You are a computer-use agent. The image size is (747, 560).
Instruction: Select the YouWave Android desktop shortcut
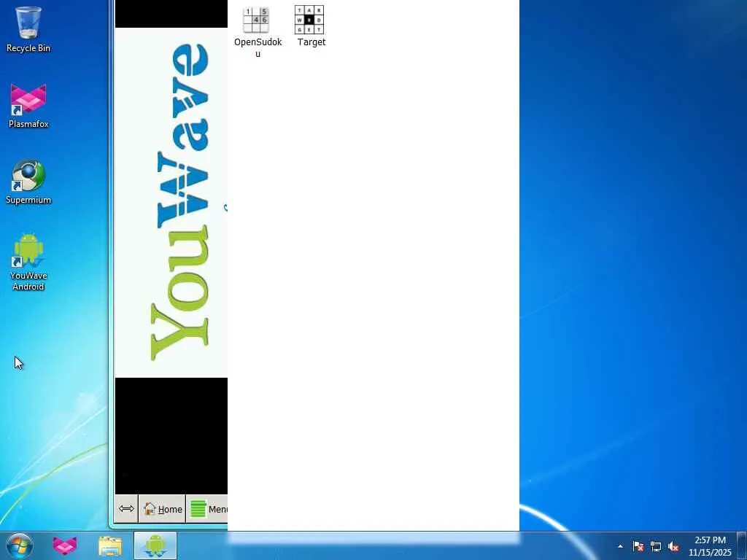(x=28, y=262)
